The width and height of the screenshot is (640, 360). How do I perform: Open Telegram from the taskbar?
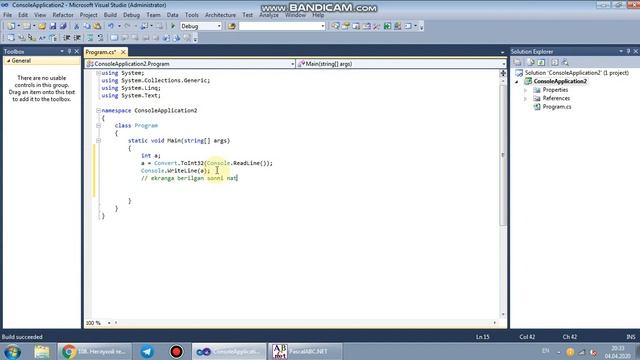[147, 351]
